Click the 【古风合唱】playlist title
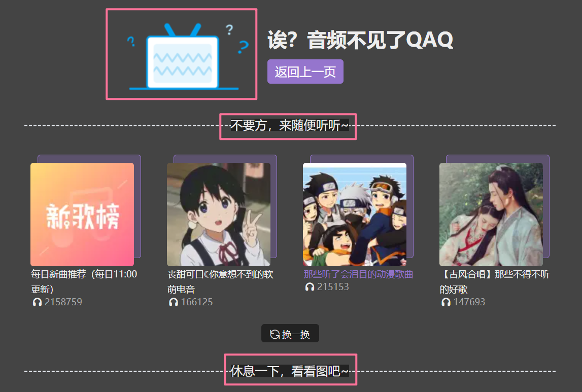This screenshot has width=582, height=392. pyautogui.click(x=494, y=281)
